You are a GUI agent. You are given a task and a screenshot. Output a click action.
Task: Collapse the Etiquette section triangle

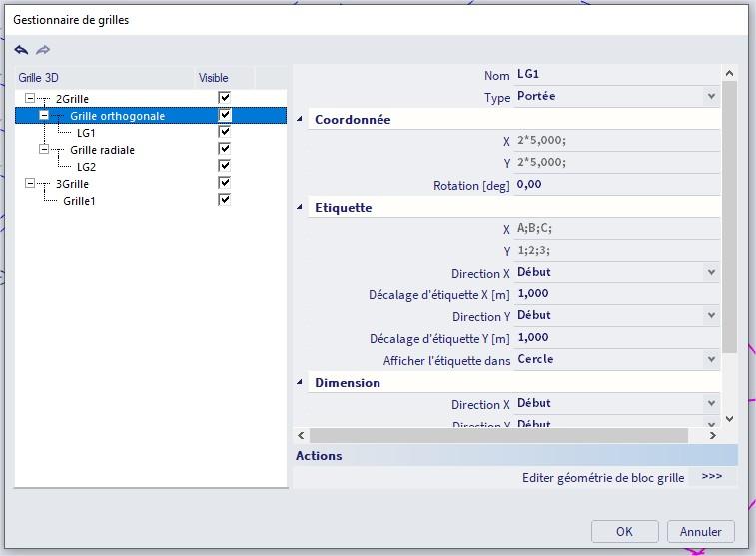pyautogui.click(x=301, y=208)
